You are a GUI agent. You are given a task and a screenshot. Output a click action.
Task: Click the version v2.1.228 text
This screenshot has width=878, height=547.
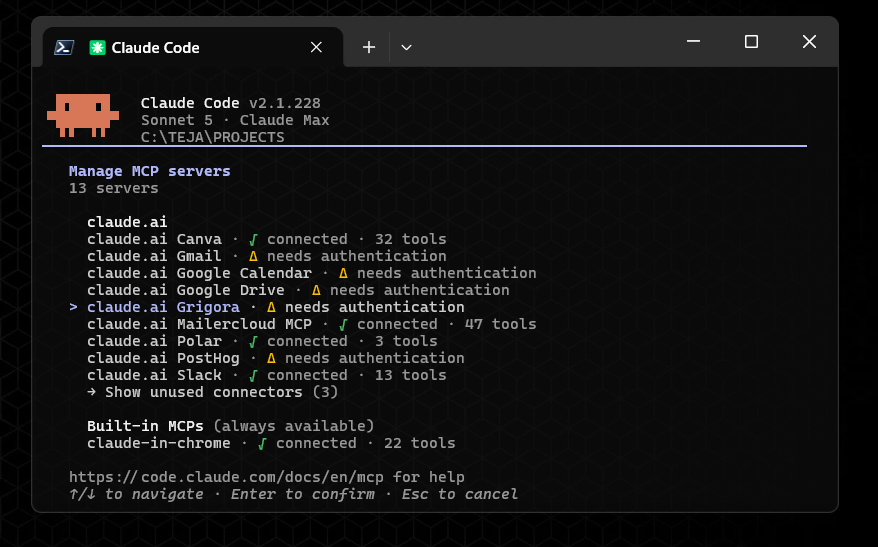(x=284, y=103)
